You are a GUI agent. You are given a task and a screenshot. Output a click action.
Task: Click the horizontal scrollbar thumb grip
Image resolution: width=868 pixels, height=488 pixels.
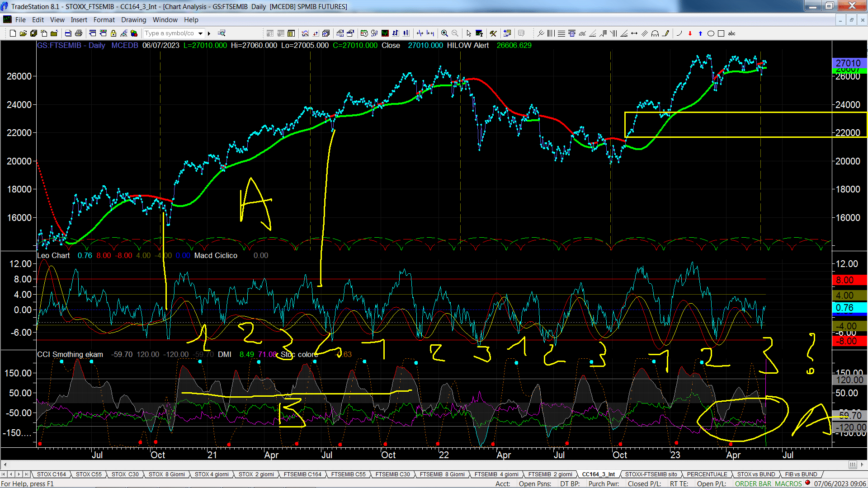click(x=852, y=465)
